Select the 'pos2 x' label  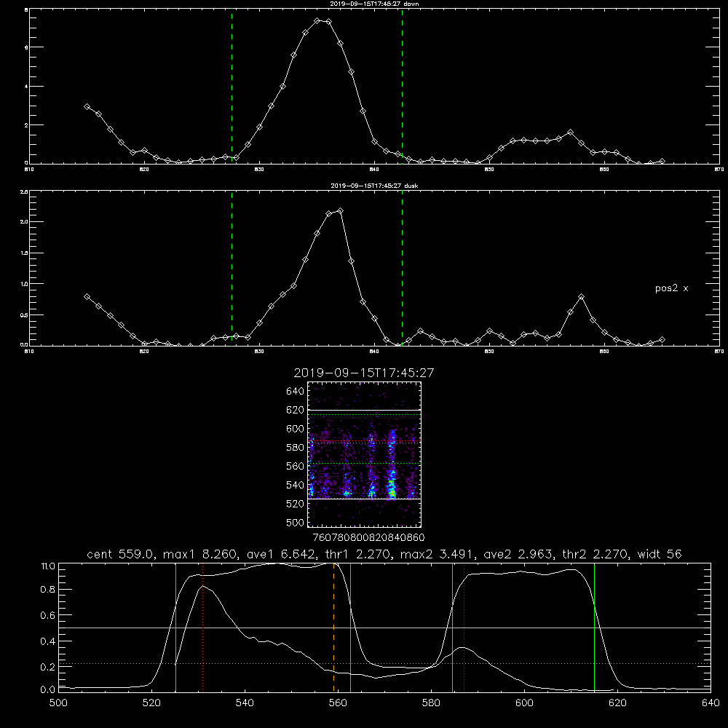click(x=671, y=288)
